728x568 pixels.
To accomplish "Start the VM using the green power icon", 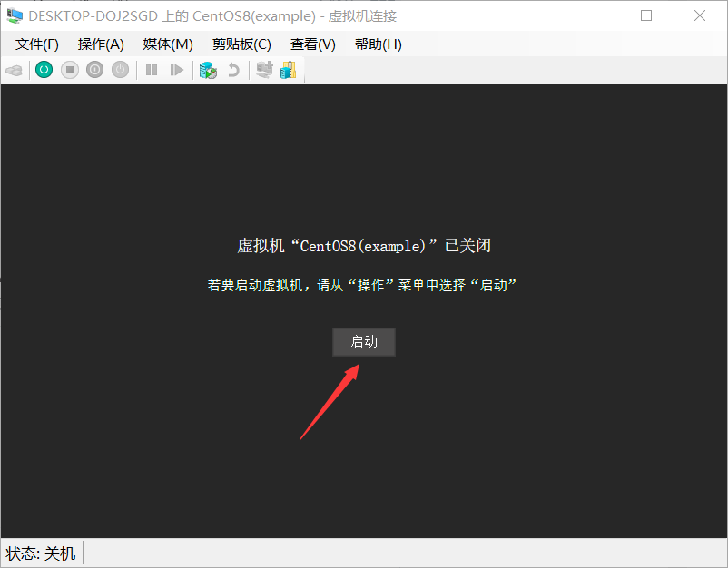I will (44, 70).
